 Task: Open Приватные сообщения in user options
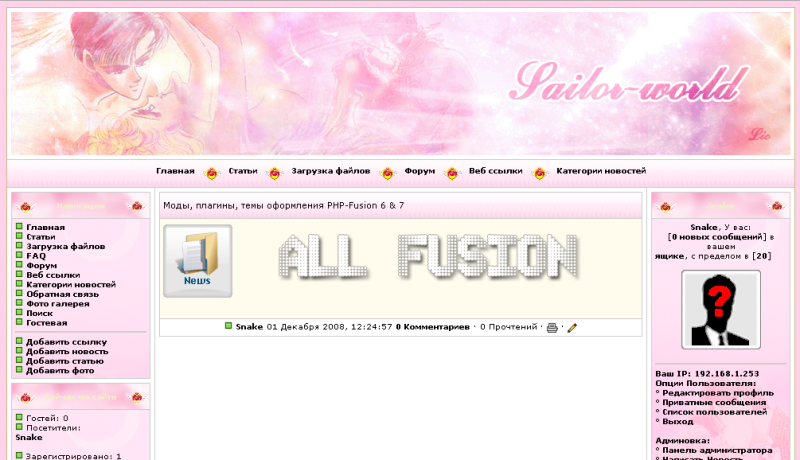point(714,403)
